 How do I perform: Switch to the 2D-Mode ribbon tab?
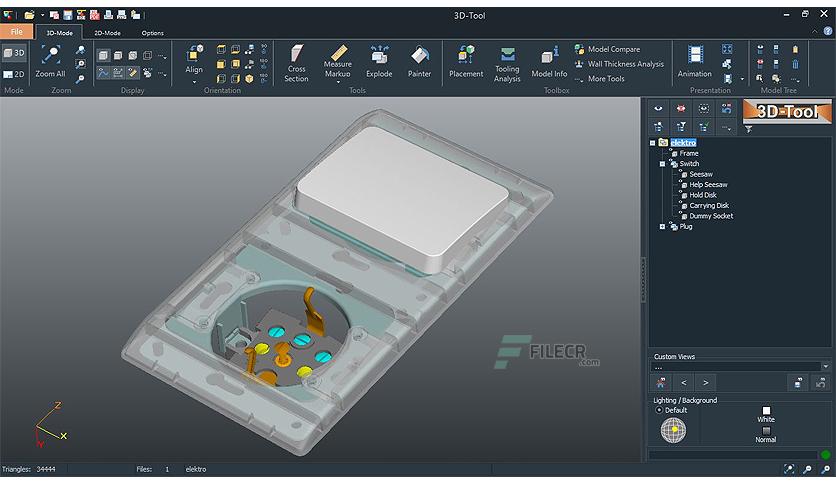107,33
